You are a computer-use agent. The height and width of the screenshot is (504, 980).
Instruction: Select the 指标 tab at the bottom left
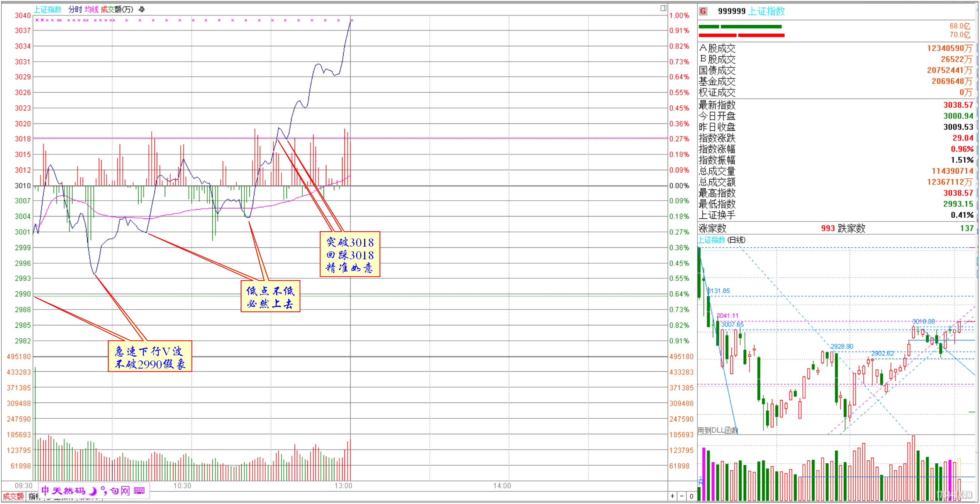[x=34, y=496]
